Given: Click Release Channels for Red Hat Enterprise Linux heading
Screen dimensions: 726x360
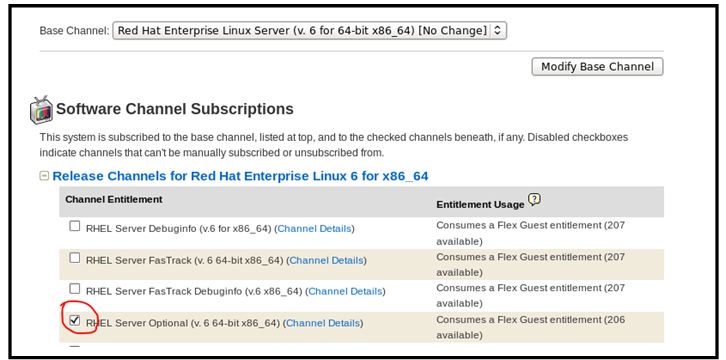Looking at the screenshot, I should click(x=240, y=176).
